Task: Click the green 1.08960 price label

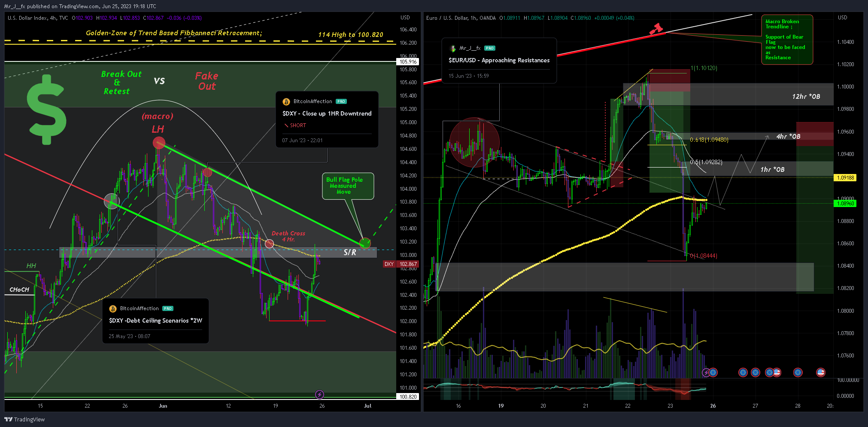Action: coord(845,204)
